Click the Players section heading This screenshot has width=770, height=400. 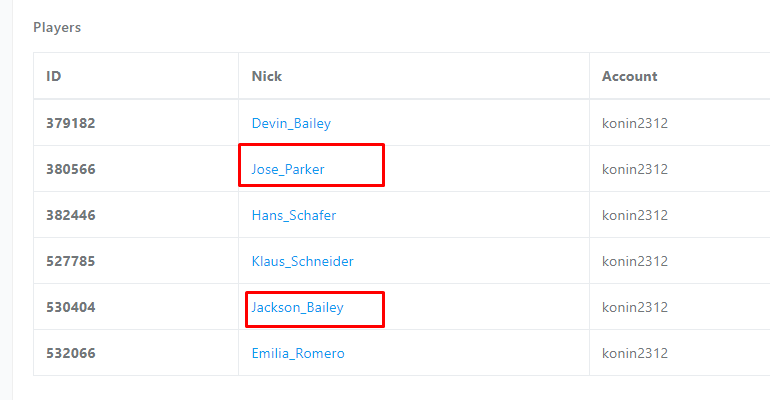coord(57,28)
